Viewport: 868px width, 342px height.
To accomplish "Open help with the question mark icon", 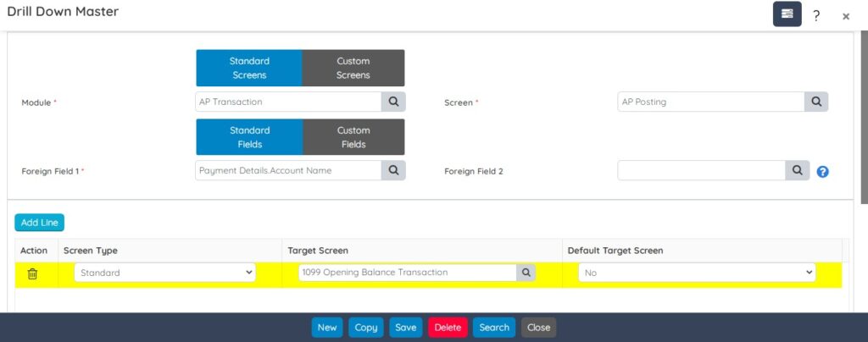I will (x=816, y=15).
